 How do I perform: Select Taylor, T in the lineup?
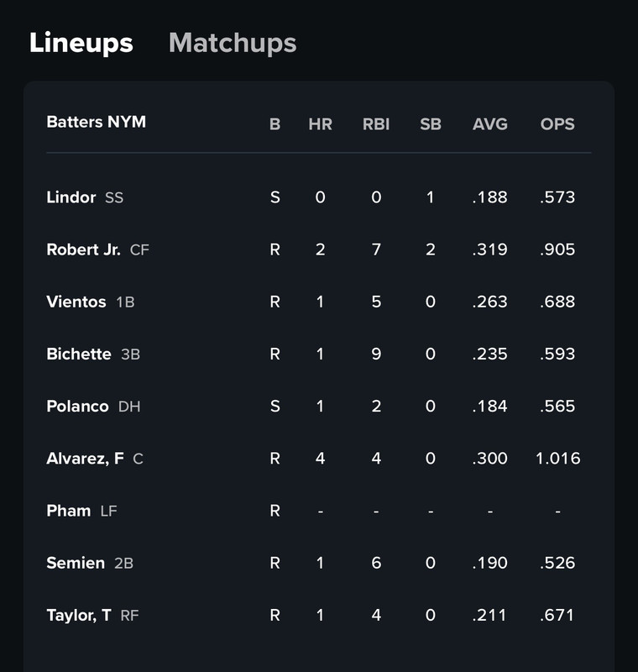pyautogui.click(x=79, y=616)
